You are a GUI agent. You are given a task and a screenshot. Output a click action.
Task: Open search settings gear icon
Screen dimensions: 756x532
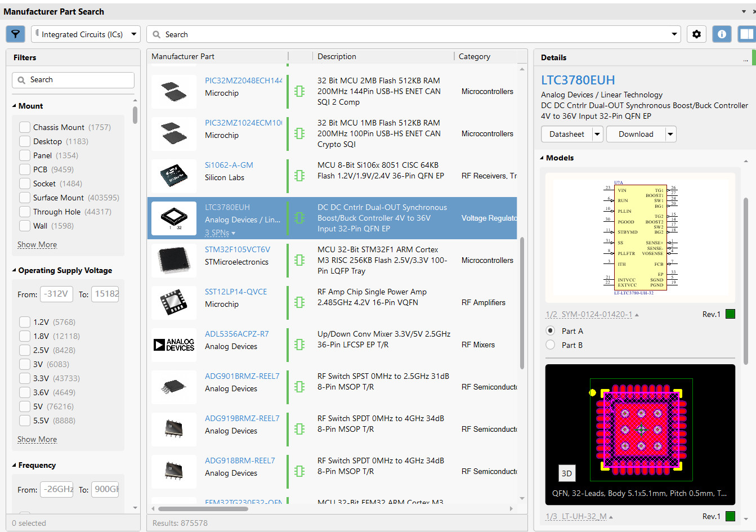[696, 34]
